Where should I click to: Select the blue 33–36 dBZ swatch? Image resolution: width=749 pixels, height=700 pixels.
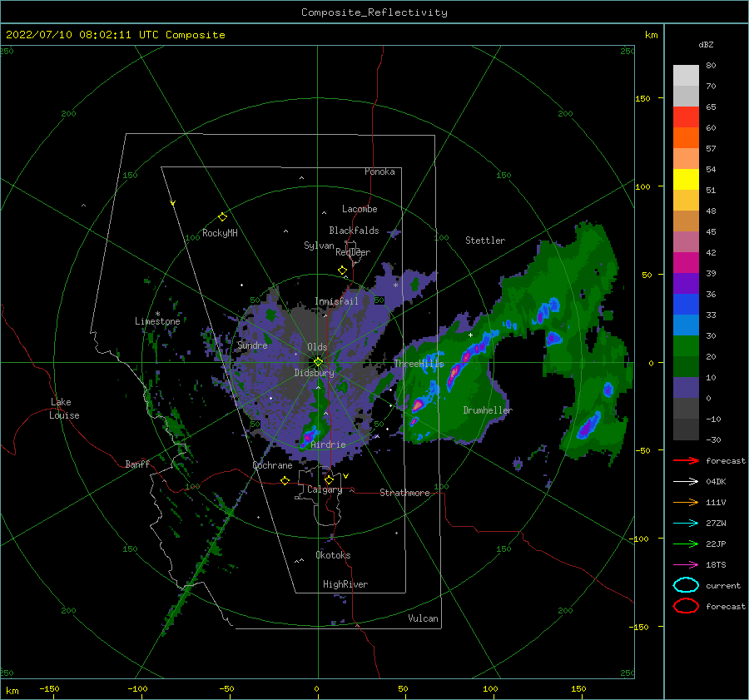686,304
